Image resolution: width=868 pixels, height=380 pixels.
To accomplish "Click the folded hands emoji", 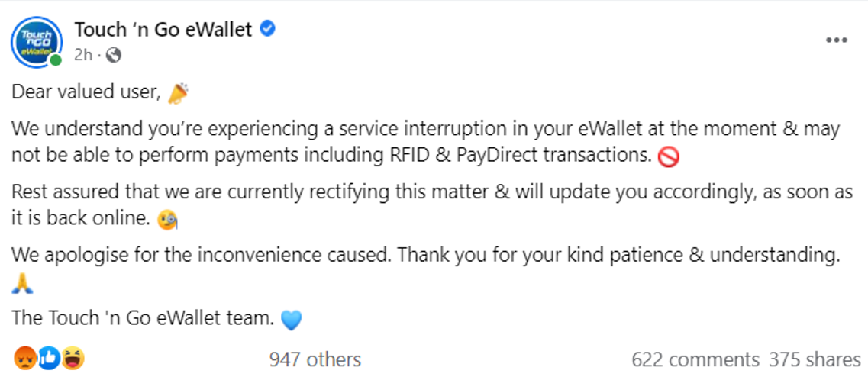I will tap(23, 284).
